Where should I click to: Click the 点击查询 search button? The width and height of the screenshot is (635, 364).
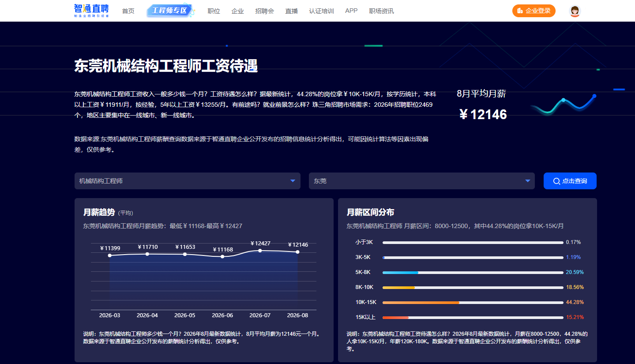(570, 181)
